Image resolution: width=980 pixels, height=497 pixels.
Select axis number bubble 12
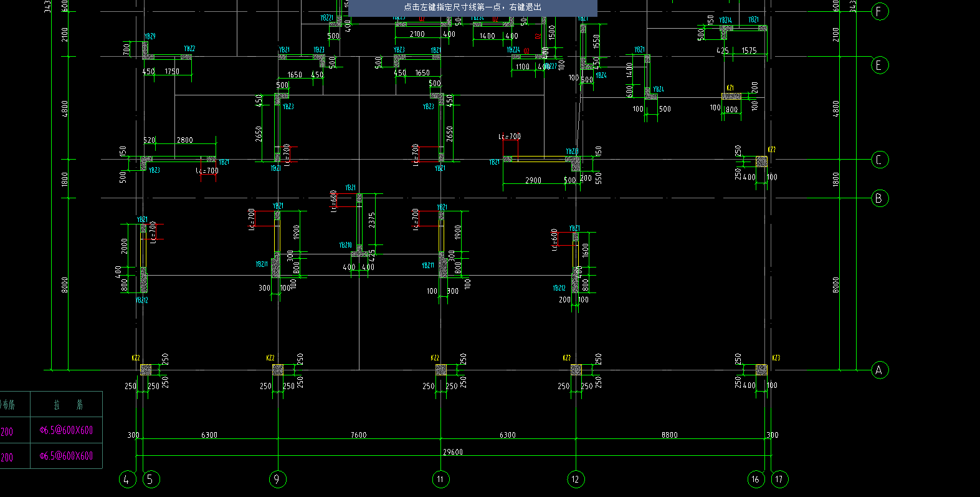(x=575, y=479)
